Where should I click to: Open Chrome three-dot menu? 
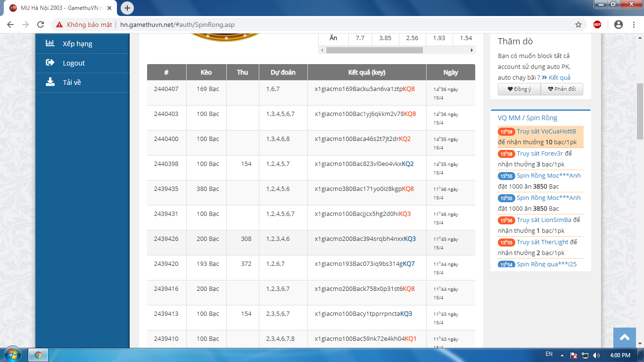(633, 25)
